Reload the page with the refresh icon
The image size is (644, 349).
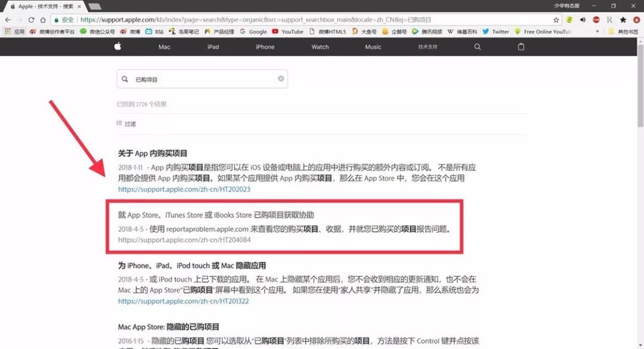click(x=31, y=20)
